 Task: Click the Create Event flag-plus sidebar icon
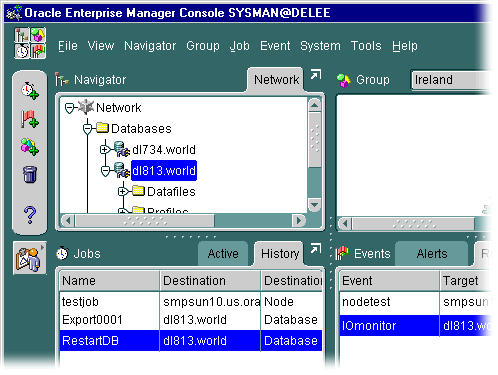[x=30, y=119]
